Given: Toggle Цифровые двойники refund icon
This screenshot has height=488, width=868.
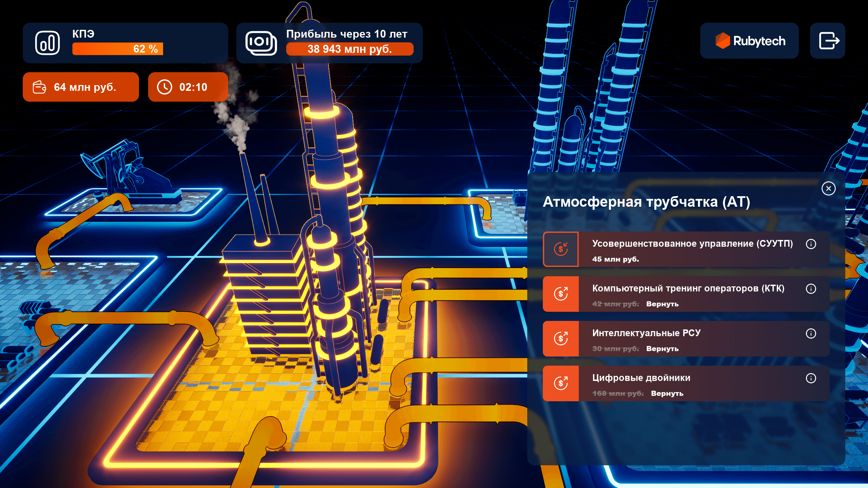Looking at the screenshot, I should (561, 384).
